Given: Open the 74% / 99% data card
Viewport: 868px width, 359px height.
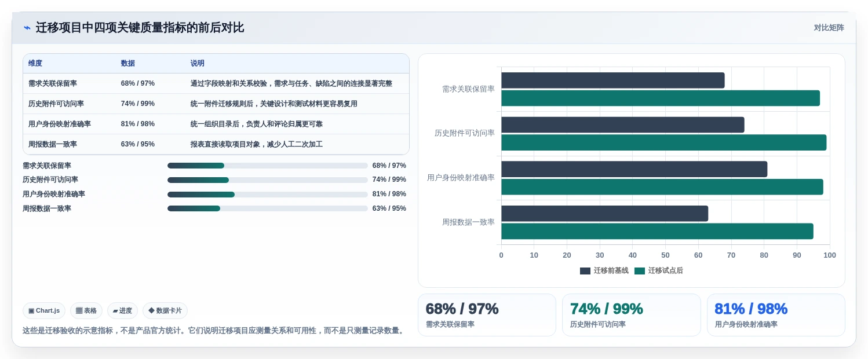Looking at the screenshot, I should [x=631, y=315].
